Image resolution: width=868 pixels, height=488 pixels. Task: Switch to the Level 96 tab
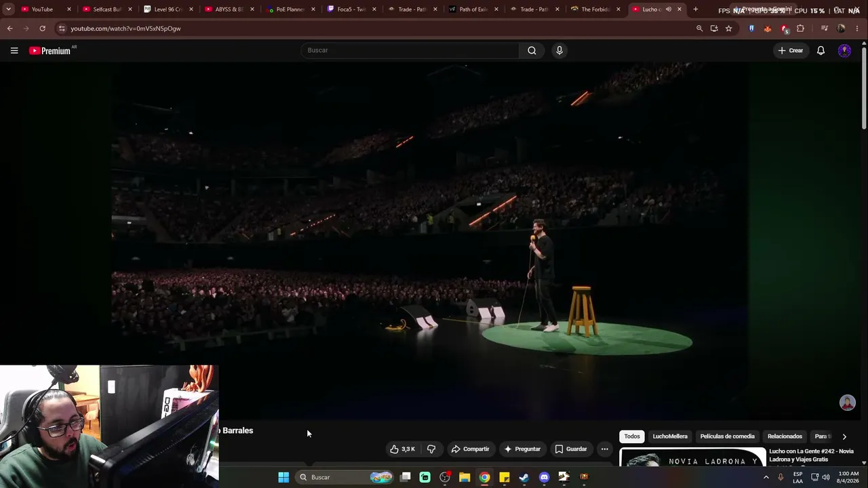tap(168, 9)
